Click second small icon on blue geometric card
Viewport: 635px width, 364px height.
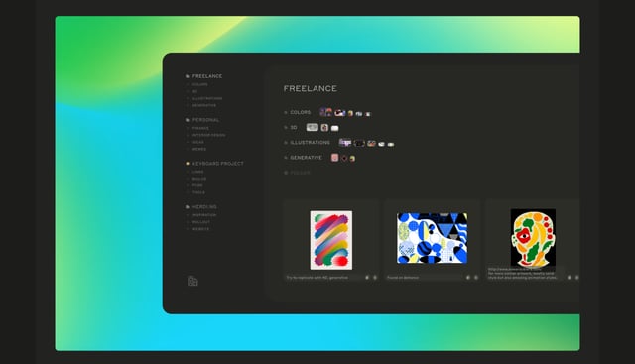(x=476, y=278)
